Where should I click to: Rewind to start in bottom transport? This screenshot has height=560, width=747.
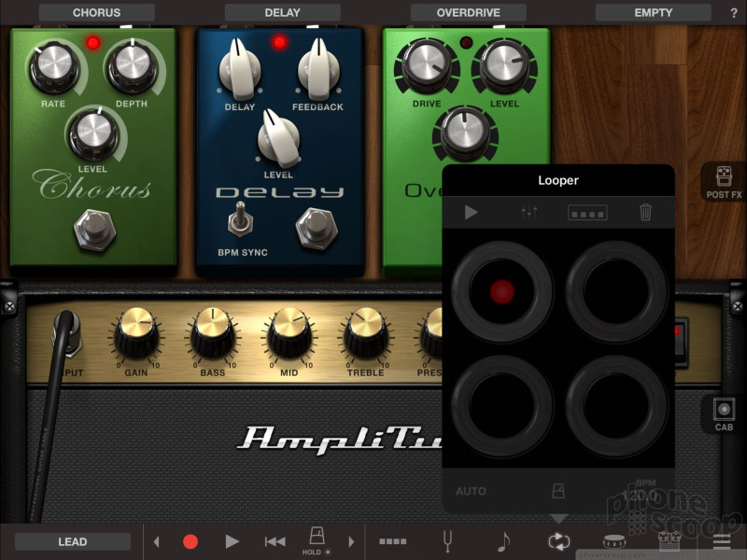tap(275, 541)
